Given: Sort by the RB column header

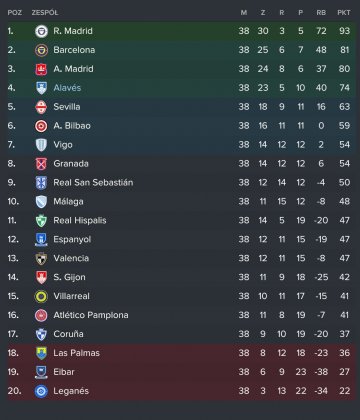Looking at the screenshot, I should (321, 13).
